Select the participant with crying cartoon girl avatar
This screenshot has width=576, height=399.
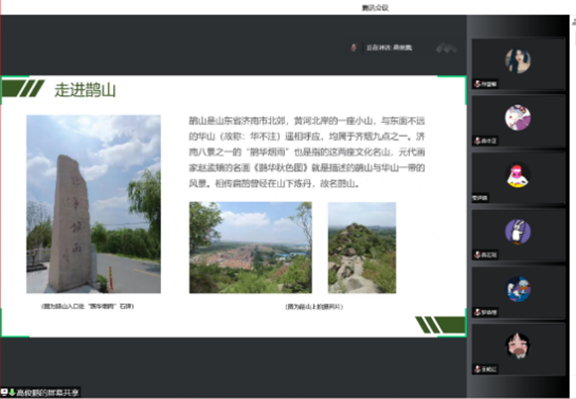tap(518, 349)
